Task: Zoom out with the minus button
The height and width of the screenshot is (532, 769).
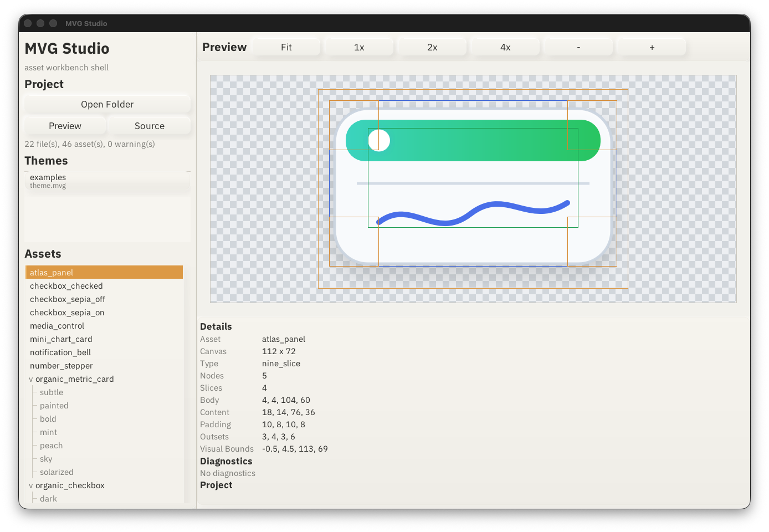Action: pos(578,47)
